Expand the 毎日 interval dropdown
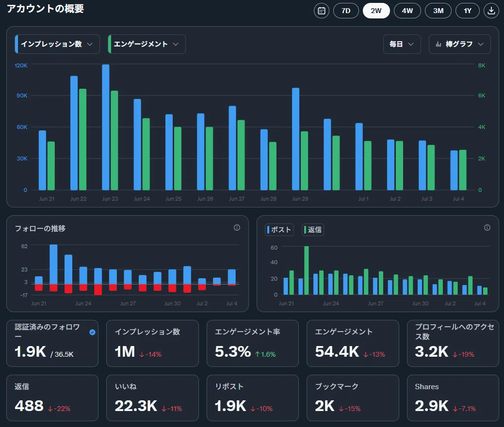This screenshot has height=427, width=504. 402,44
